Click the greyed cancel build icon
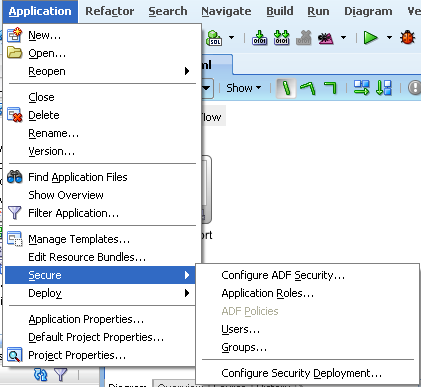This screenshot has height=387, width=421. click(303, 38)
